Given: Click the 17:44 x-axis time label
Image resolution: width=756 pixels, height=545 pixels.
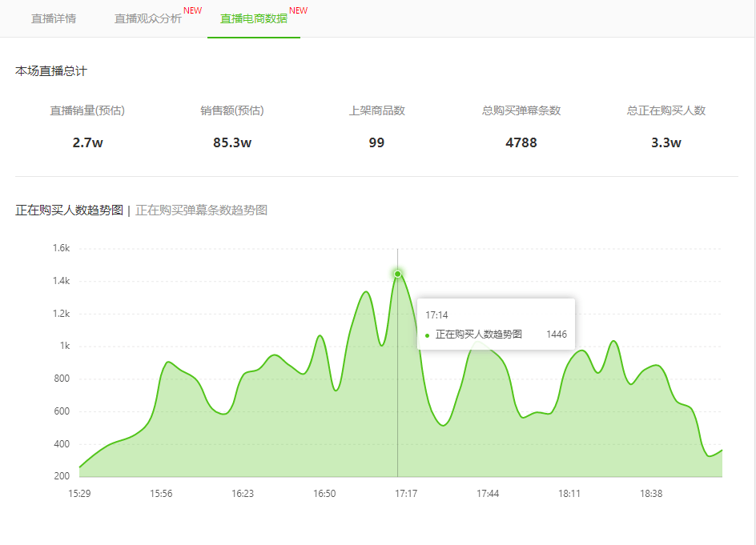Looking at the screenshot, I should click(488, 494).
